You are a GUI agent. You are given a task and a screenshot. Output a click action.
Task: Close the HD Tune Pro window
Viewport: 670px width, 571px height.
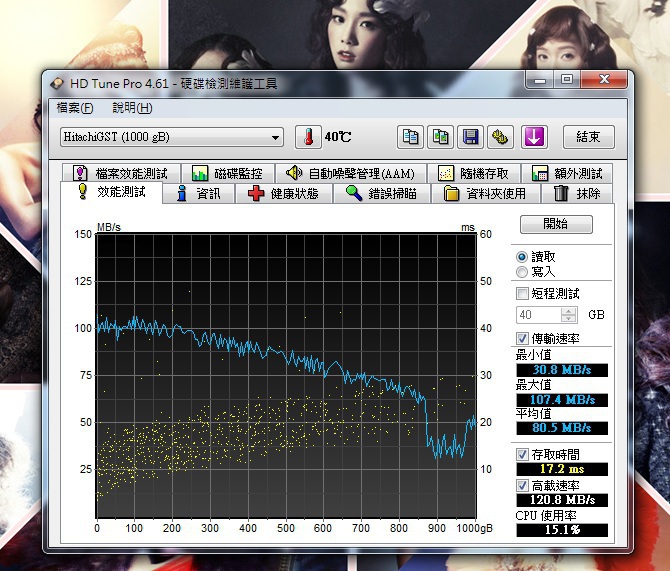pos(604,79)
